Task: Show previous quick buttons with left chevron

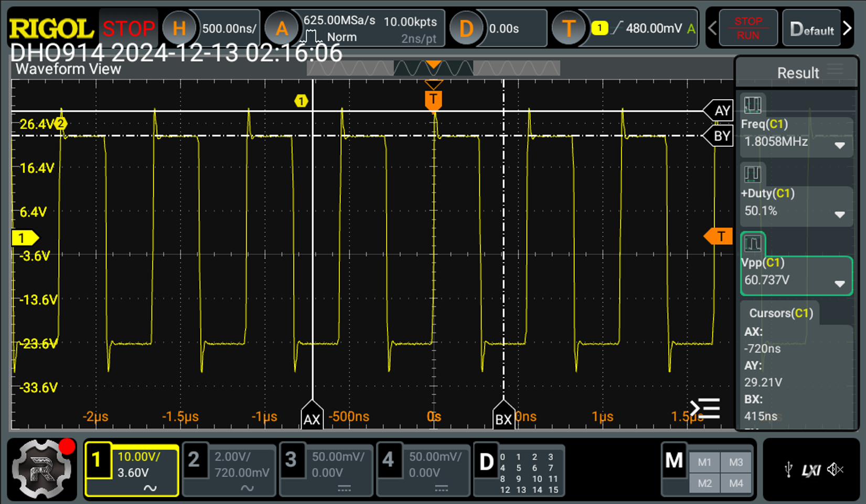Action: [x=712, y=28]
